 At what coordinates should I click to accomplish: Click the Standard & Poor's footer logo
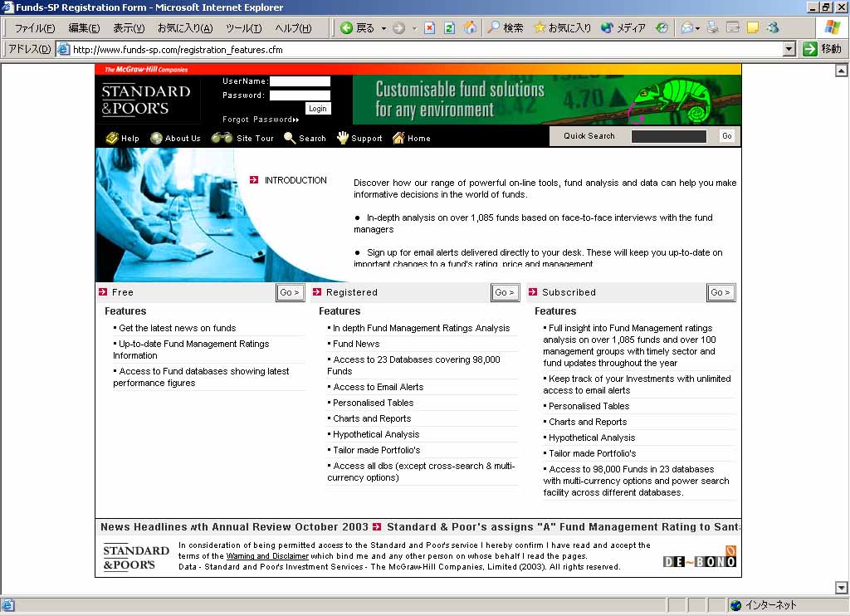click(x=136, y=557)
